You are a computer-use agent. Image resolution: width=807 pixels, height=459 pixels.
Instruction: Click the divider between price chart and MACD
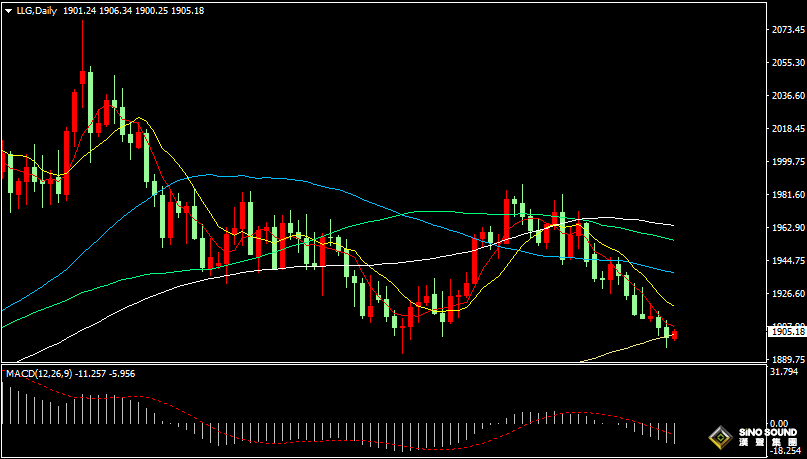pyautogui.click(x=380, y=364)
